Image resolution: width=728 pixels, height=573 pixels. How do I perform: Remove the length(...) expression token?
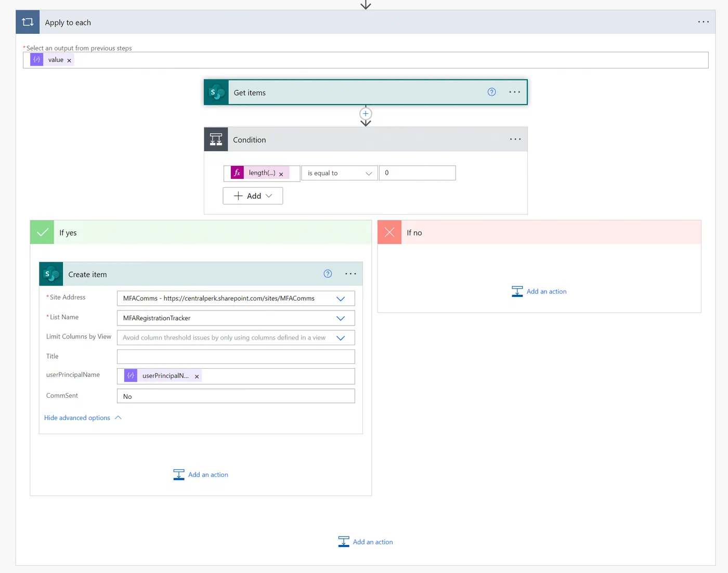click(x=281, y=174)
